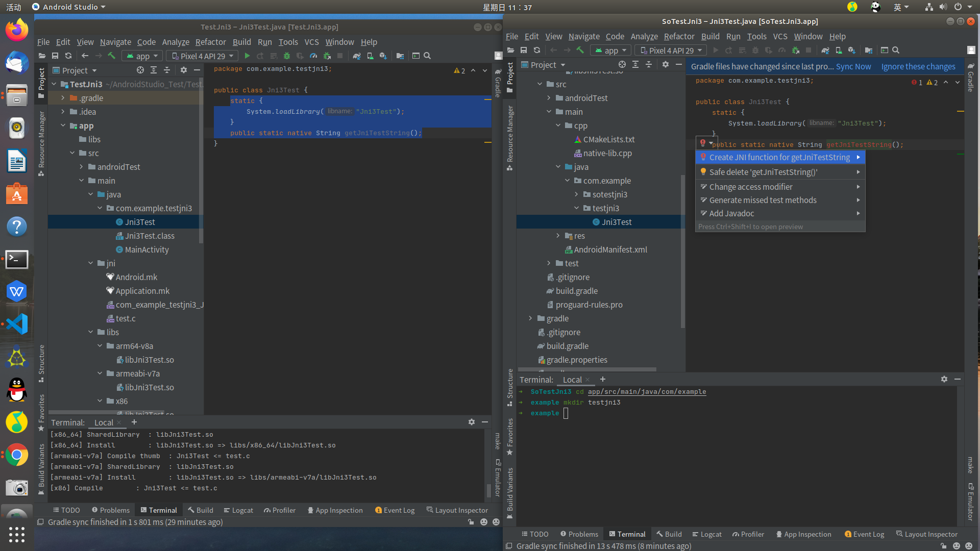Open Layout Inspector in TestJni3 bottom bar

tap(457, 510)
